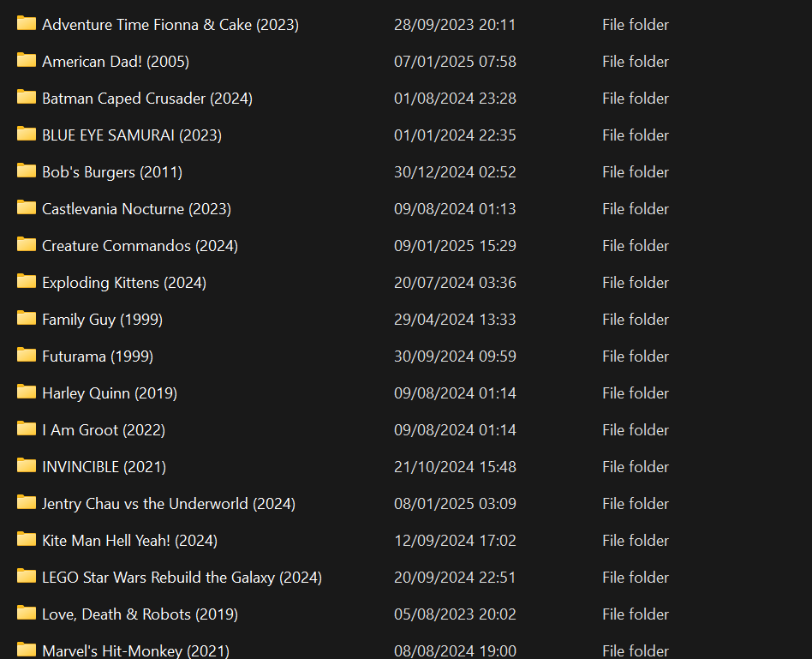Click the Bob's Burgers (2011) folder name
The image size is (812, 659).
pyautogui.click(x=112, y=172)
